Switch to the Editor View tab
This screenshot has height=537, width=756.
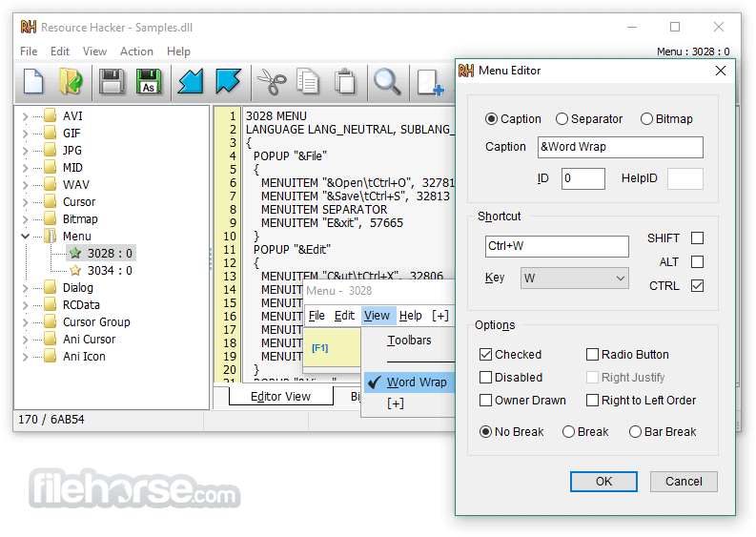point(280,396)
